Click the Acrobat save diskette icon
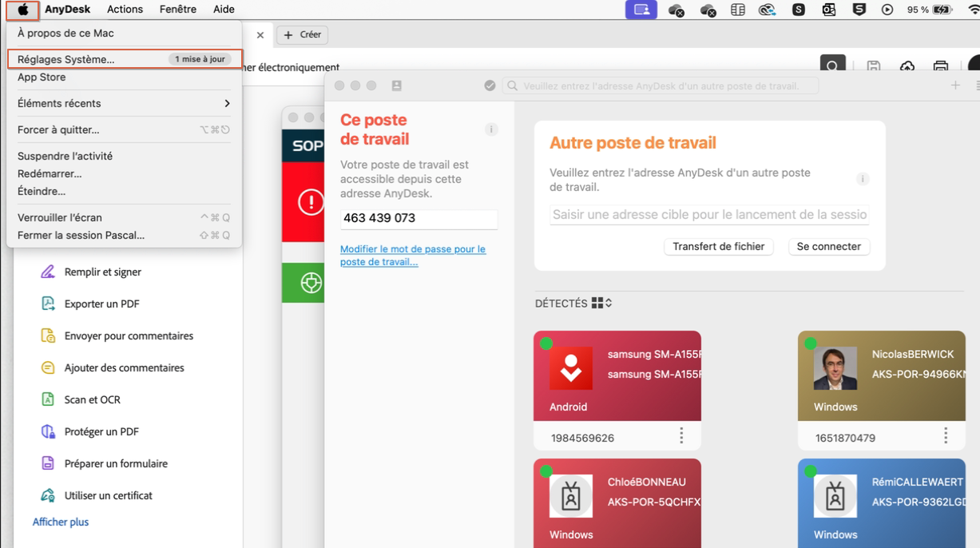This screenshot has height=548, width=980. coord(873,67)
